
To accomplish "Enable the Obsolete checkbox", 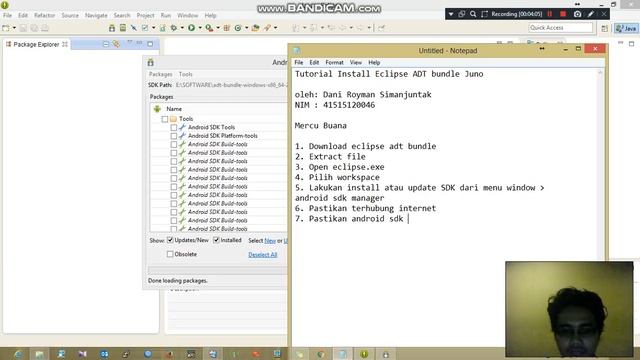I will 170,254.
